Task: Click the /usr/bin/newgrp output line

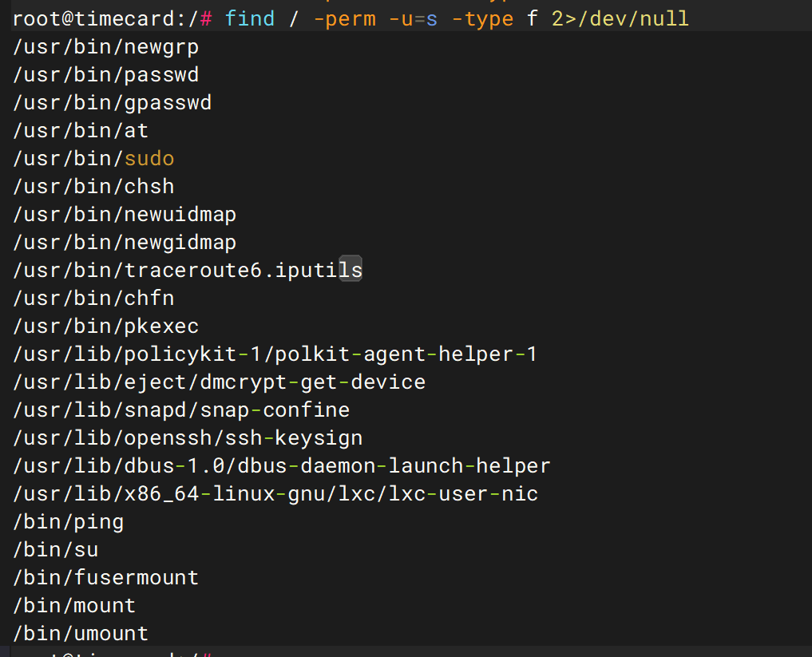Action: (x=106, y=47)
